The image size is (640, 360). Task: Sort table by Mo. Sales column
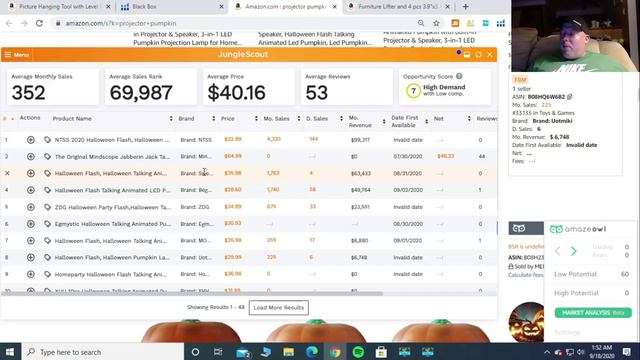pyautogui.click(x=299, y=119)
